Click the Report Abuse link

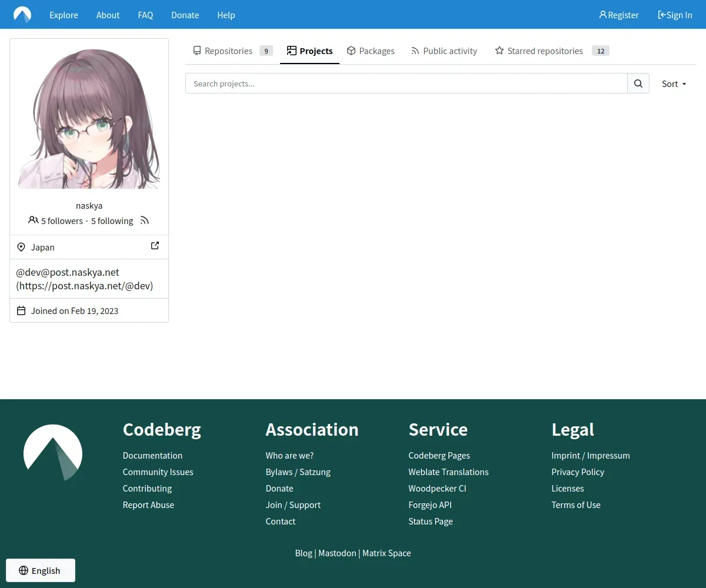pyautogui.click(x=148, y=505)
